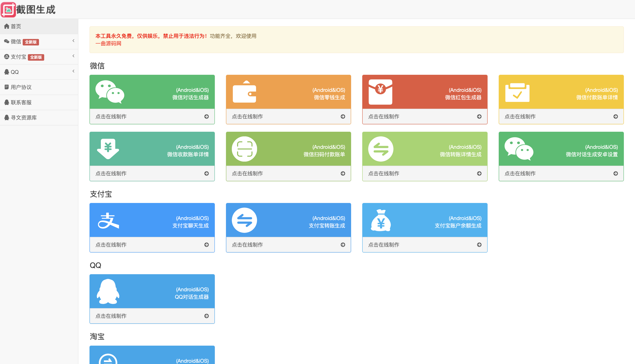Viewport: 635px width, 364px height.
Task: Click the checklist icon on 微信付款账单详情
Action: 517,92
